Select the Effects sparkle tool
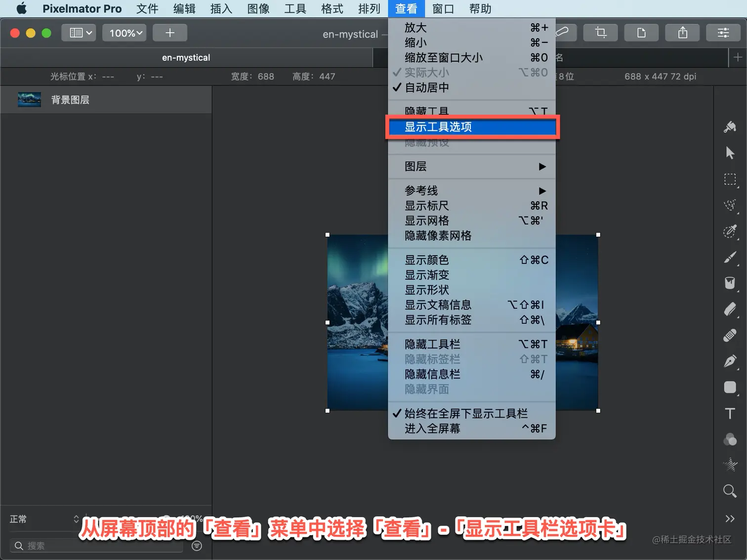 (x=730, y=465)
